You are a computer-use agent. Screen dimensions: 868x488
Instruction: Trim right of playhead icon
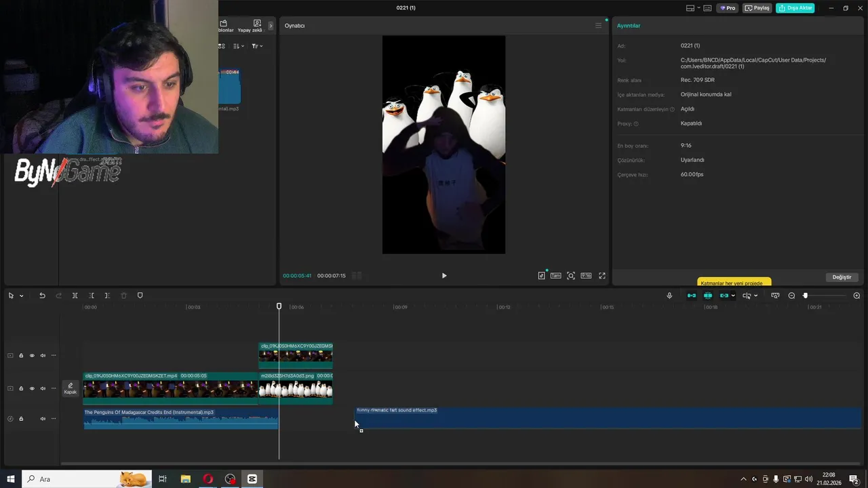pos(107,296)
